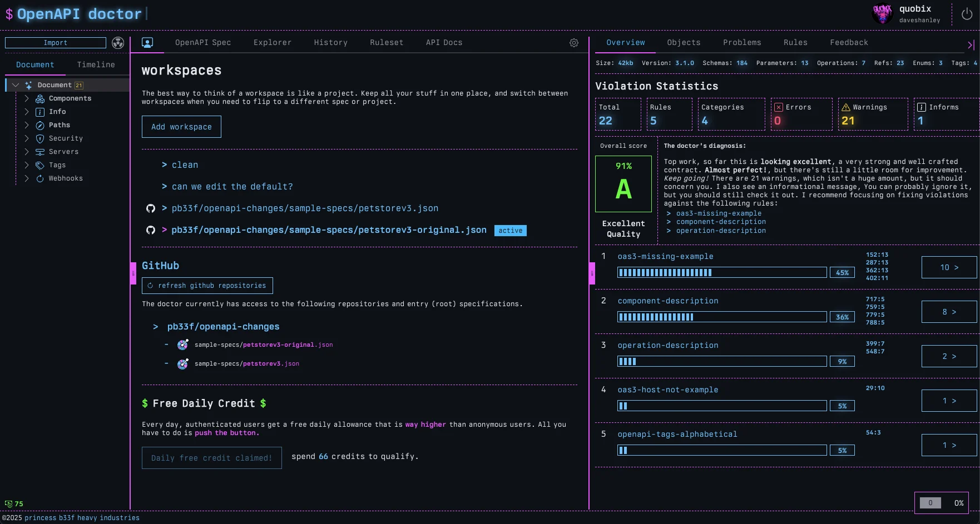Click the Paths compass icon
Screen dimensions: 980x524
[x=40, y=125]
